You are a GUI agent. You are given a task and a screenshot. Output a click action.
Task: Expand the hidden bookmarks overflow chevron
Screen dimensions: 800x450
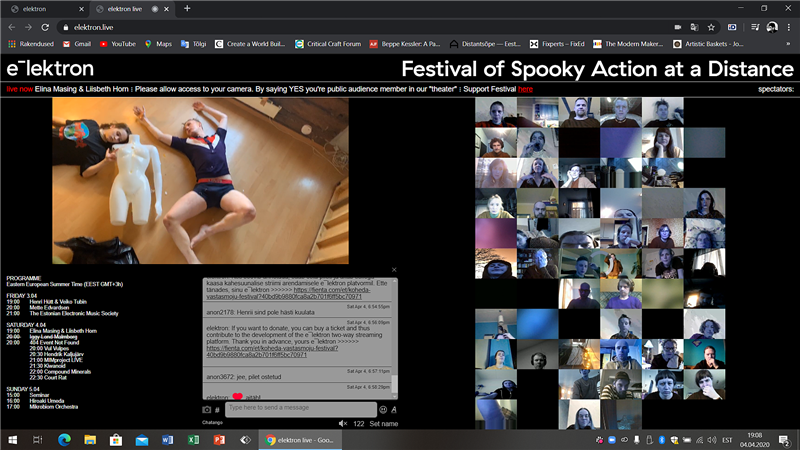(789, 44)
